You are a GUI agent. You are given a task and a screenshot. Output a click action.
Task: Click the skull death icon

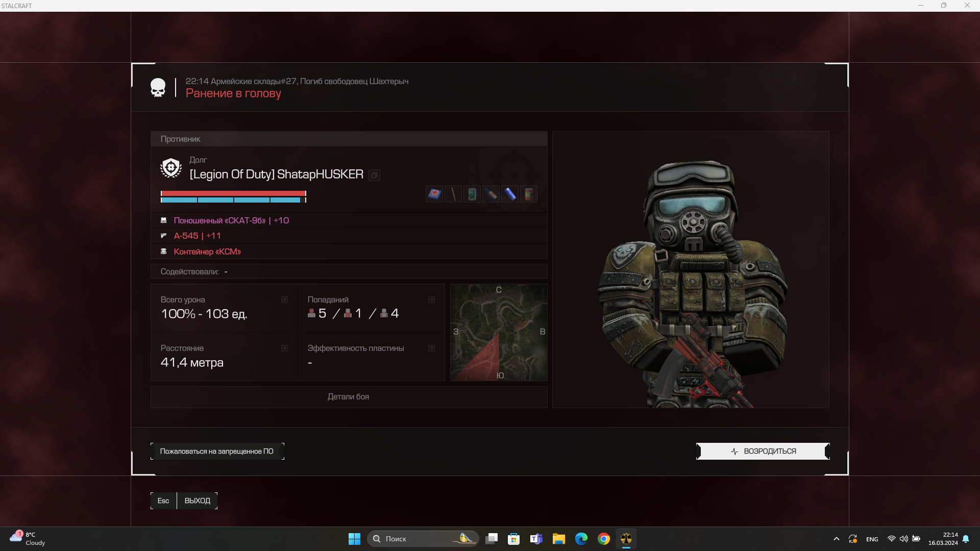(158, 88)
